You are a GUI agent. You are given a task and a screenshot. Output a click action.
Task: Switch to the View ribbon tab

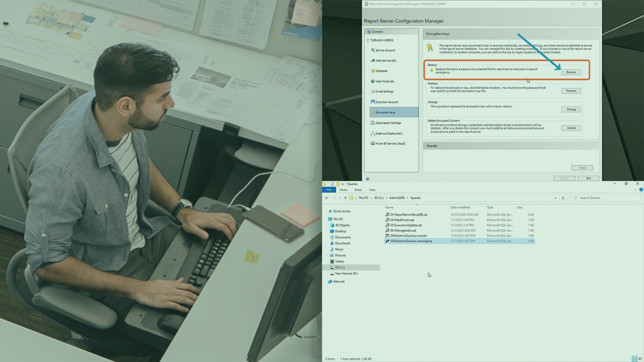click(x=372, y=190)
